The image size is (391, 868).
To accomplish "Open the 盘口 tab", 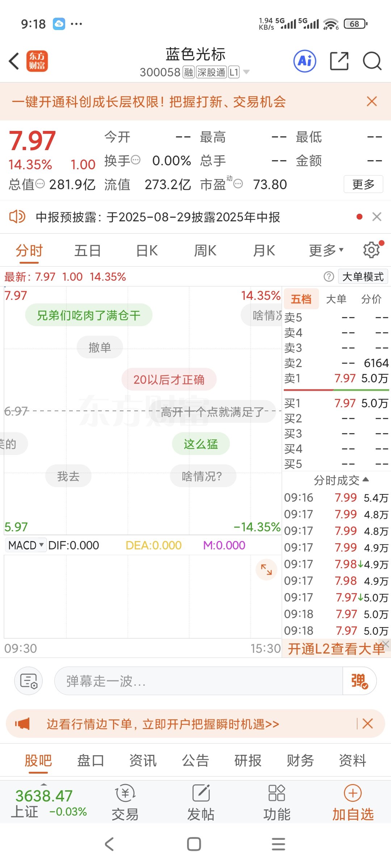I will [x=91, y=761].
